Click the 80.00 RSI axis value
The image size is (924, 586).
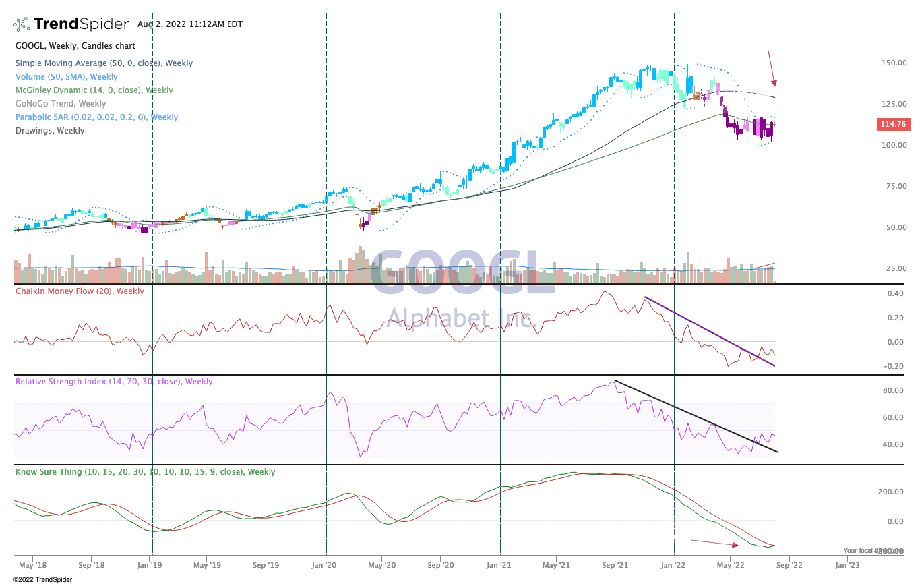coord(894,391)
